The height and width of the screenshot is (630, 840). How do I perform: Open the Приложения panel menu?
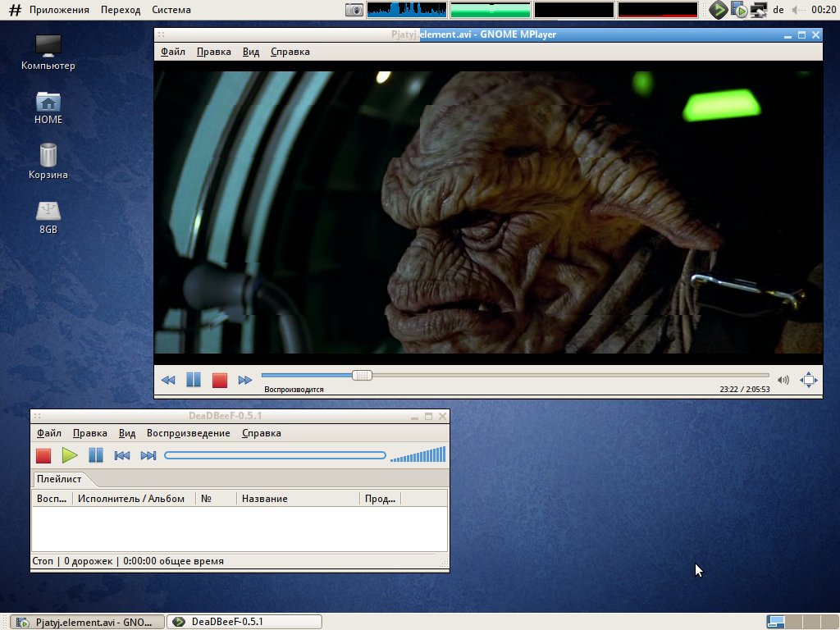[59, 10]
